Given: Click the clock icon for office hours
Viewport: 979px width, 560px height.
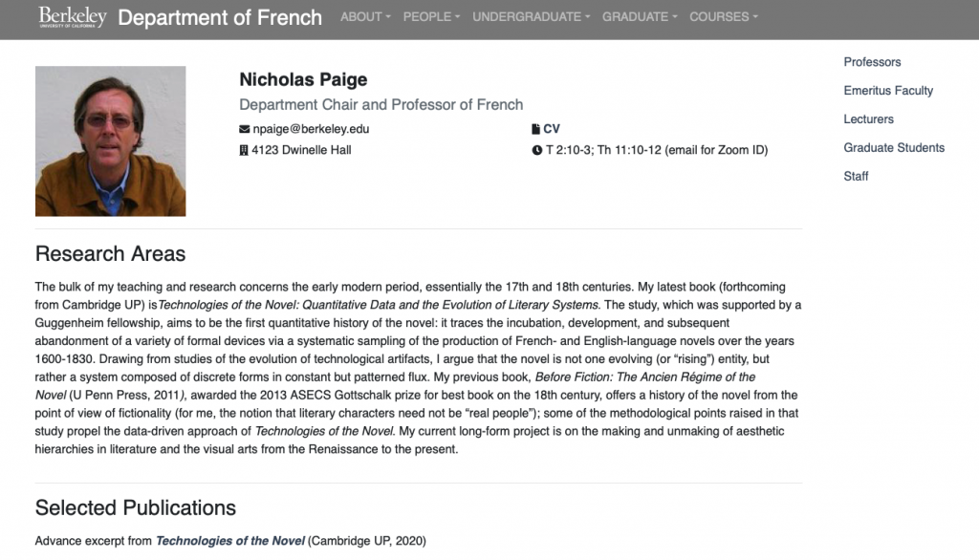Looking at the screenshot, I should tap(537, 150).
